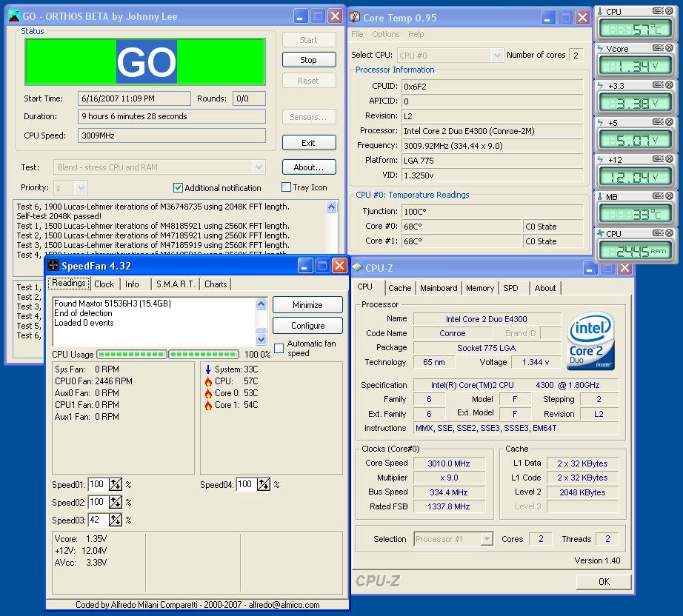683x616 pixels.
Task: Open the Test type dropdown in ORTHOS
Action: point(259,167)
